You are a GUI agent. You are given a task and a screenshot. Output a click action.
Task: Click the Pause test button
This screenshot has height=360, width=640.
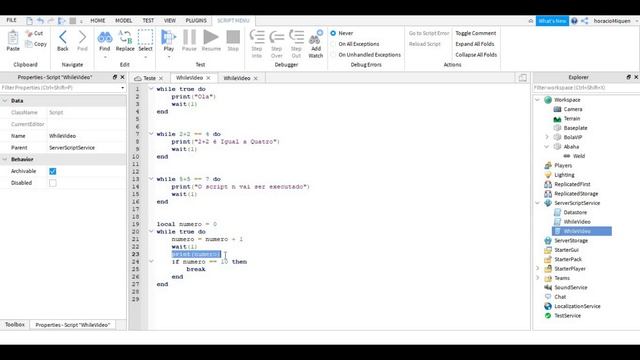[189, 37]
